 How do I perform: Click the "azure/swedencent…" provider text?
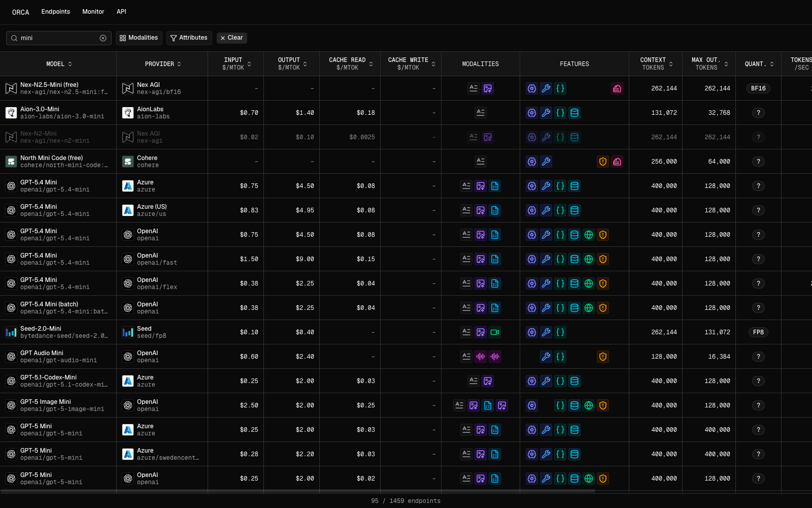tap(168, 458)
